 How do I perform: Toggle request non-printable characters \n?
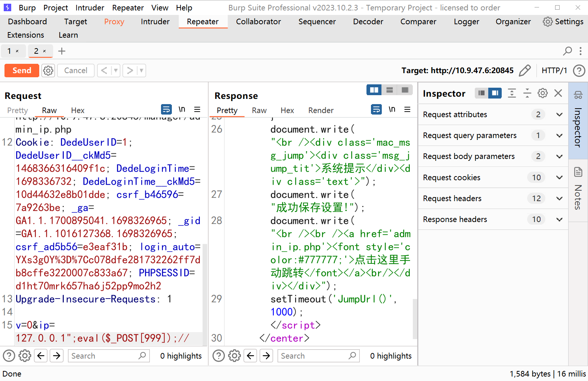(182, 109)
